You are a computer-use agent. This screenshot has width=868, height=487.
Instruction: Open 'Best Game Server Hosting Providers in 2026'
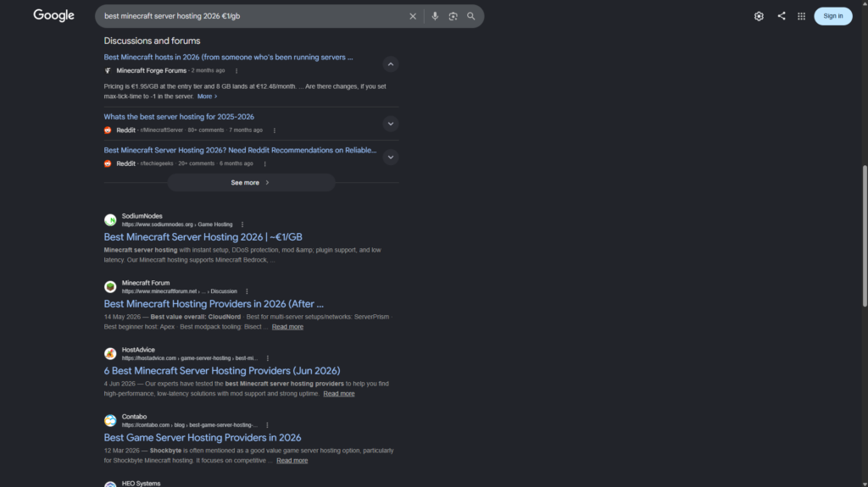pyautogui.click(x=202, y=438)
